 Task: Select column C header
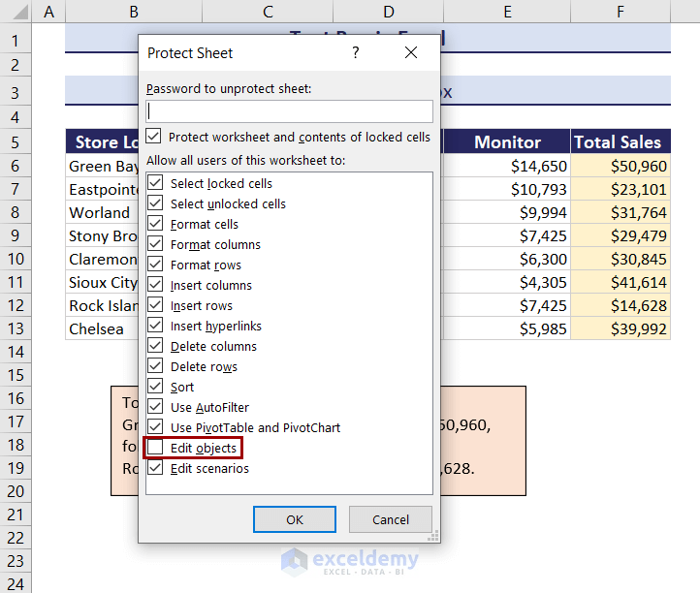[x=268, y=12]
